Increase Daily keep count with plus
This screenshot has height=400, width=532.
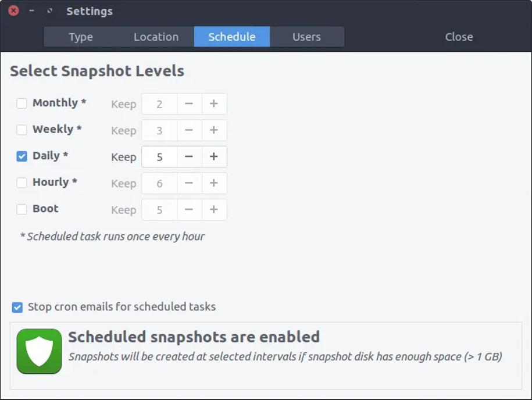point(214,157)
